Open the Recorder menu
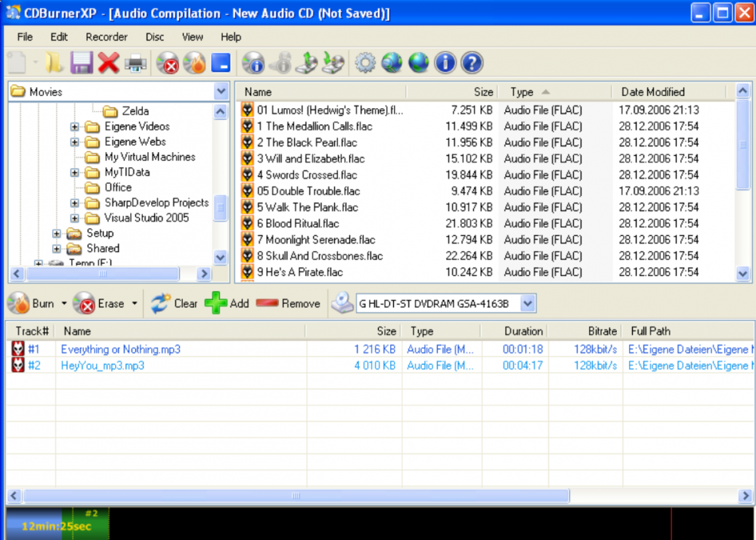Image resolution: width=756 pixels, height=540 pixels. [x=107, y=36]
